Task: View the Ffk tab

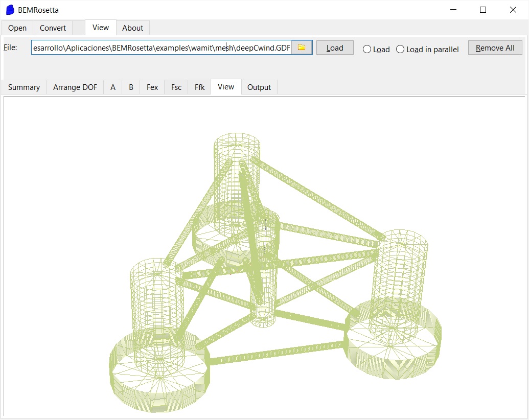Action: tap(199, 87)
